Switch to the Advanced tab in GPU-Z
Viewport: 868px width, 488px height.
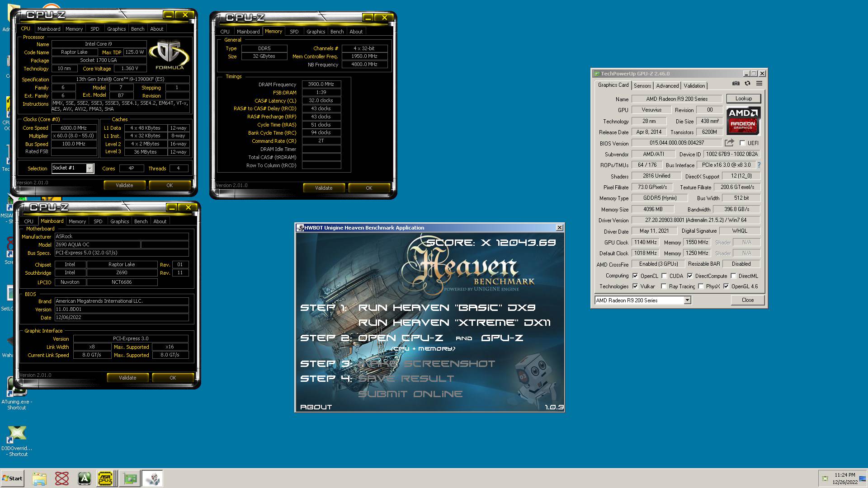(x=667, y=86)
